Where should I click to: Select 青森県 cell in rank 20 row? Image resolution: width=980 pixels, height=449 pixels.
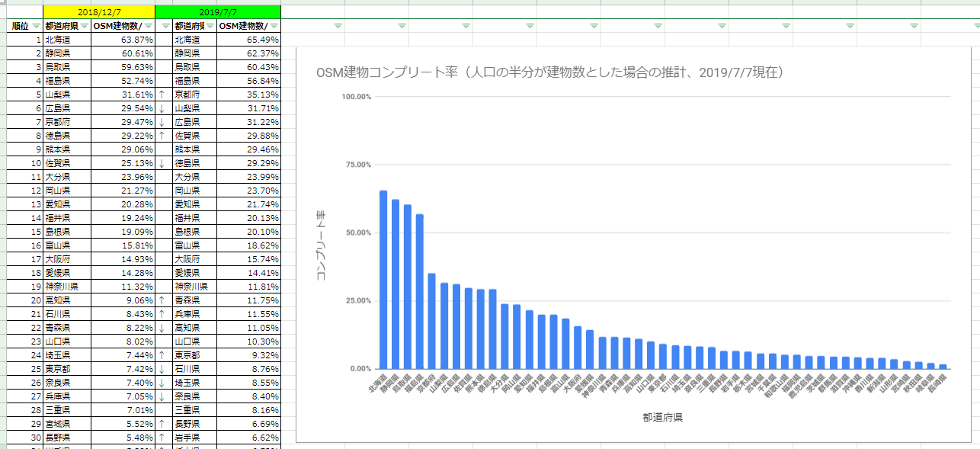[194, 300]
